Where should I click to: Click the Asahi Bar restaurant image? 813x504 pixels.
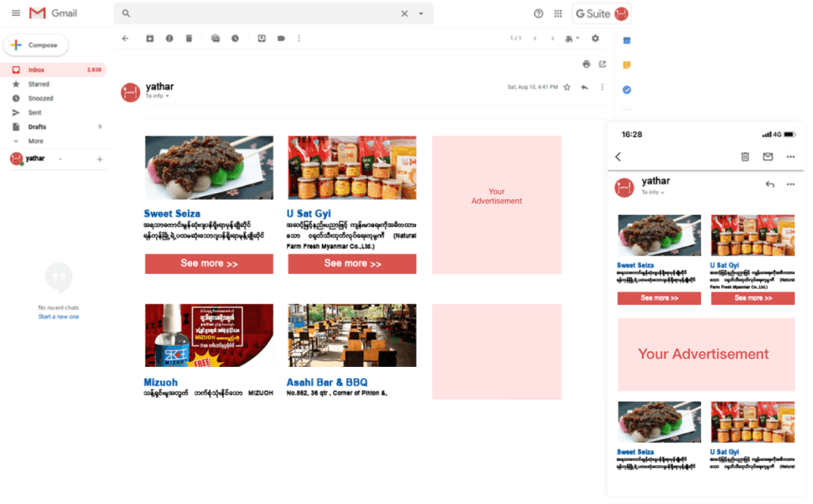coord(352,335)
